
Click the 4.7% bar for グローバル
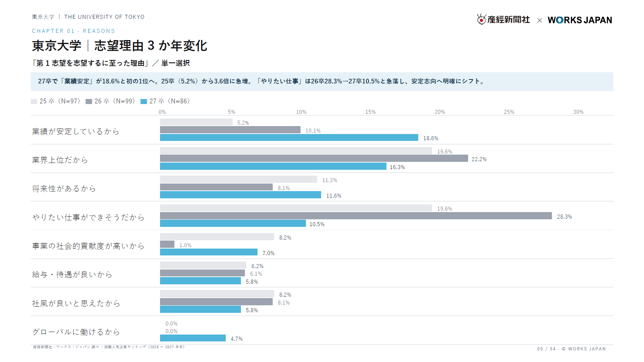pos(193,338)
